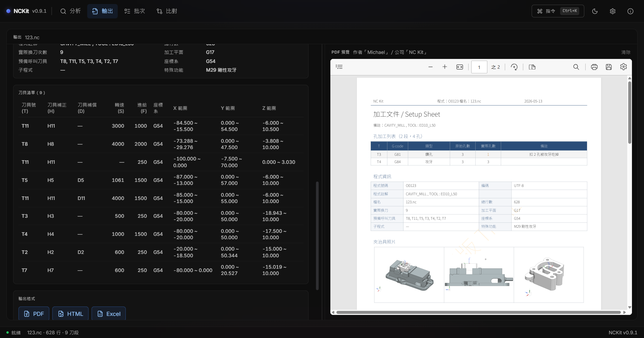Click the PDF scroll-right arrow
The height and width of the screenshot is (338, 644).
[x=624, y=312]
